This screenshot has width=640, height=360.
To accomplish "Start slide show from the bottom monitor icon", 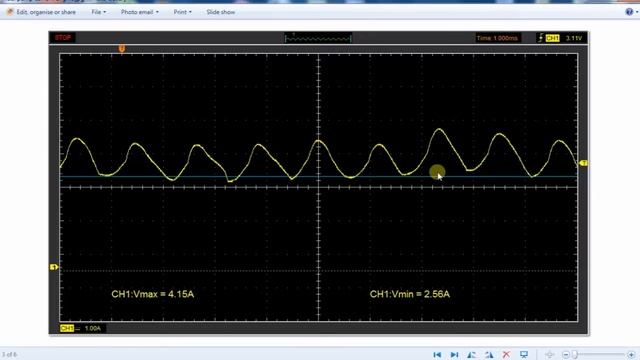I will [524, 354].
